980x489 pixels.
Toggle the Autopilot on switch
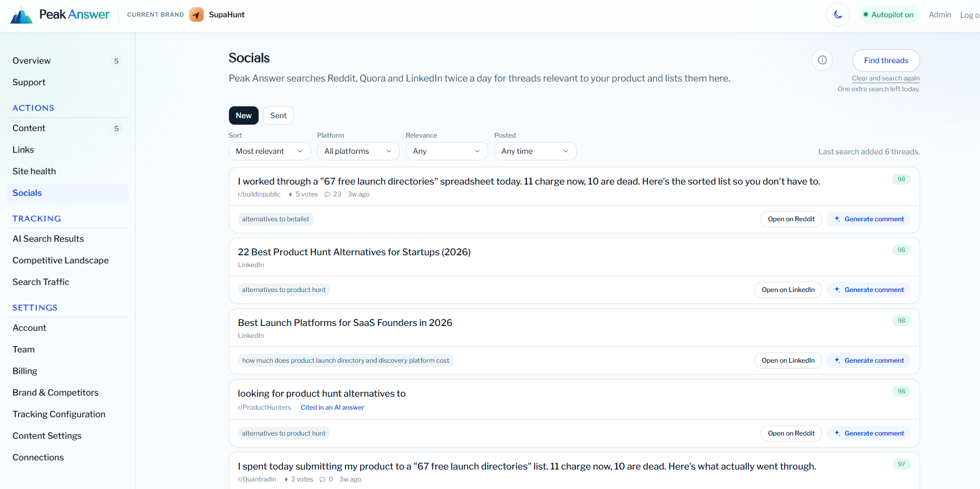(889, 15)
